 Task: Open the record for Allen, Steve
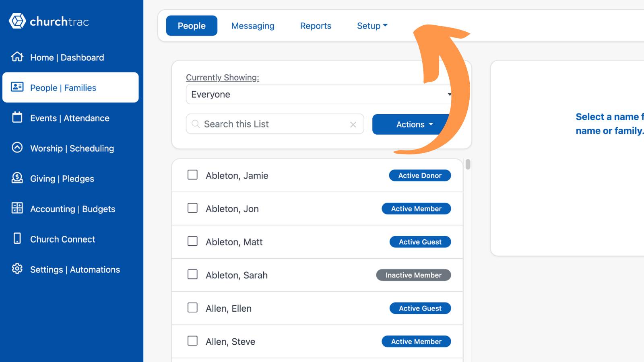tap(230, 341)
